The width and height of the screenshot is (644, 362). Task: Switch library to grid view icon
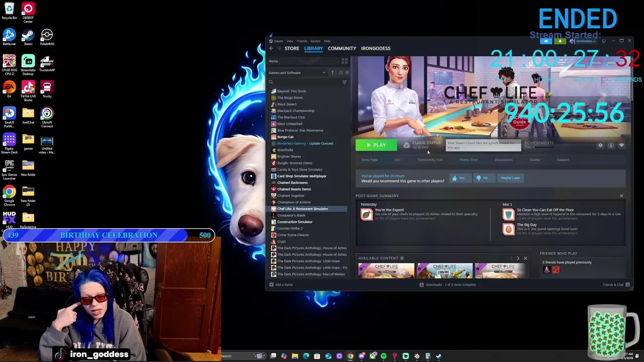pyautogui.click(x=345, y=61)
